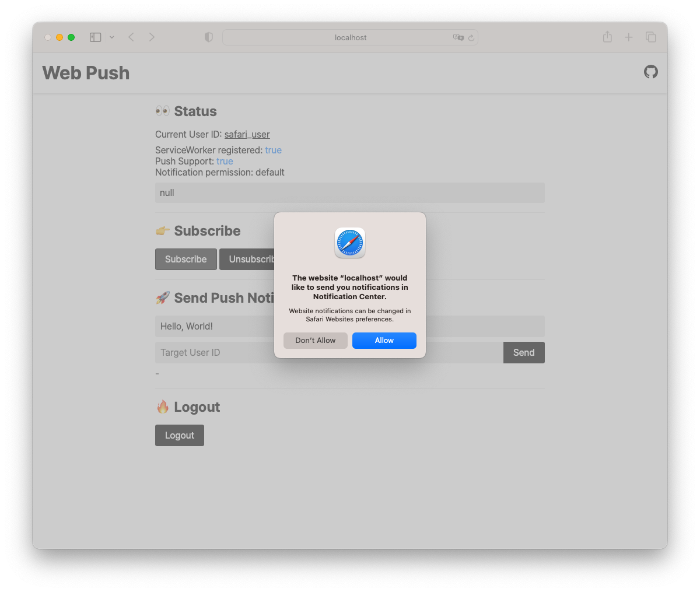Click the Unsubscribe button
700x592 pixels.
click(x=247, y=260)
